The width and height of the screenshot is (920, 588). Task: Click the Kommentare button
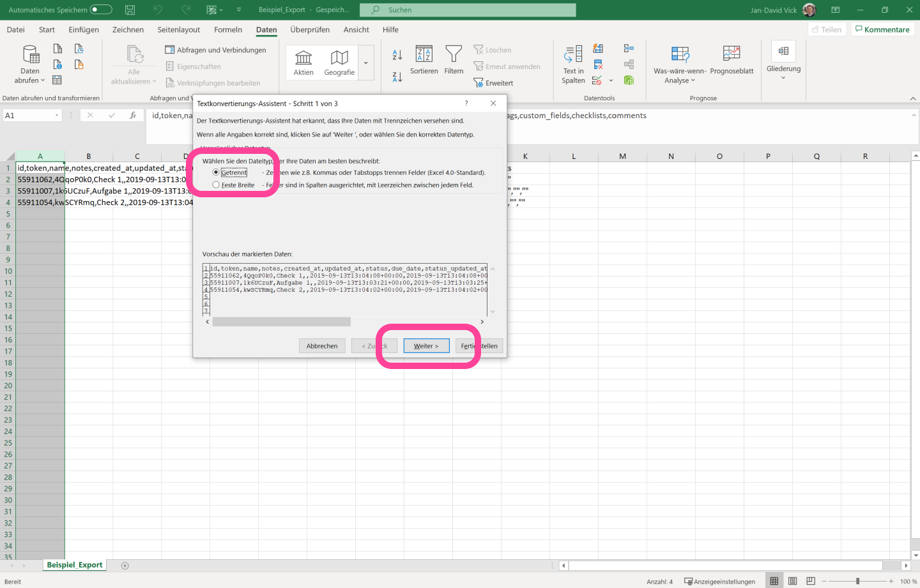click(x=882, y=29)
